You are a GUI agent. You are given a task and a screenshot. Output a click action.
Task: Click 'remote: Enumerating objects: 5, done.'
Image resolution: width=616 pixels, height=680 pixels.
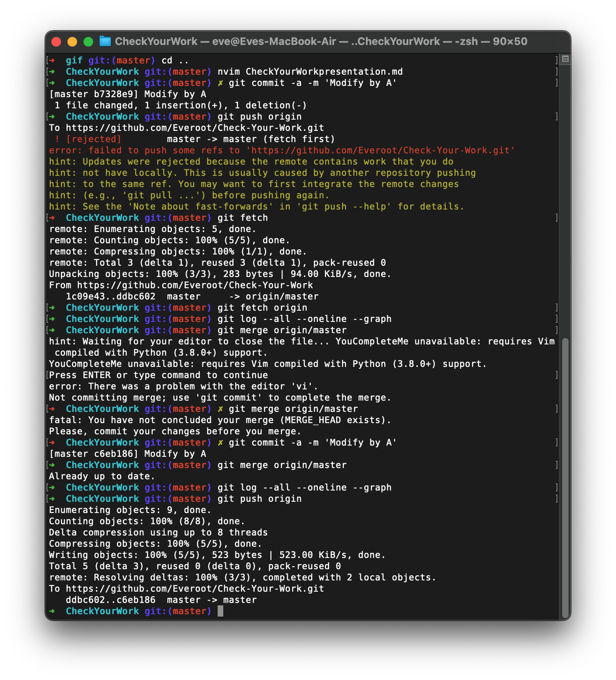coord(153,229)
